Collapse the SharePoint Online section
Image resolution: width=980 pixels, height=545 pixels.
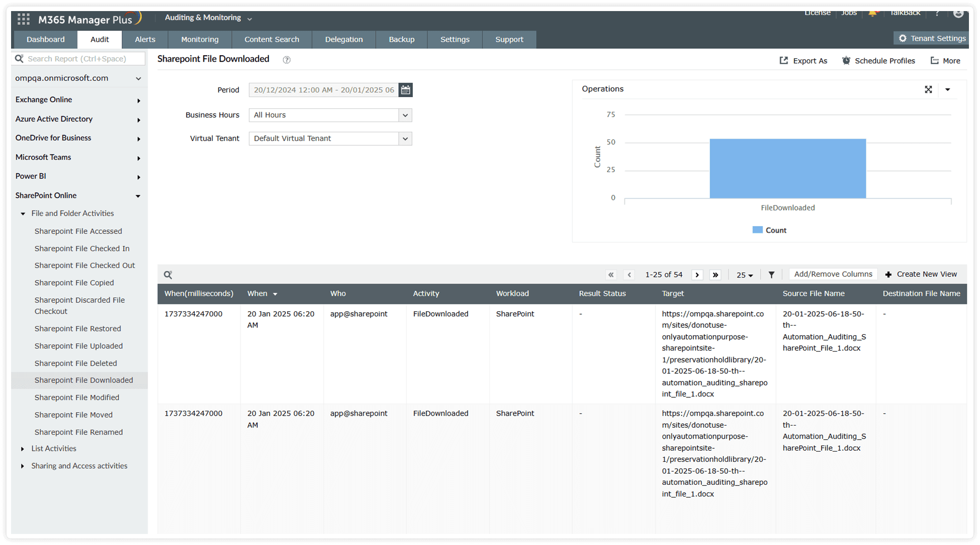coord(138,196)
